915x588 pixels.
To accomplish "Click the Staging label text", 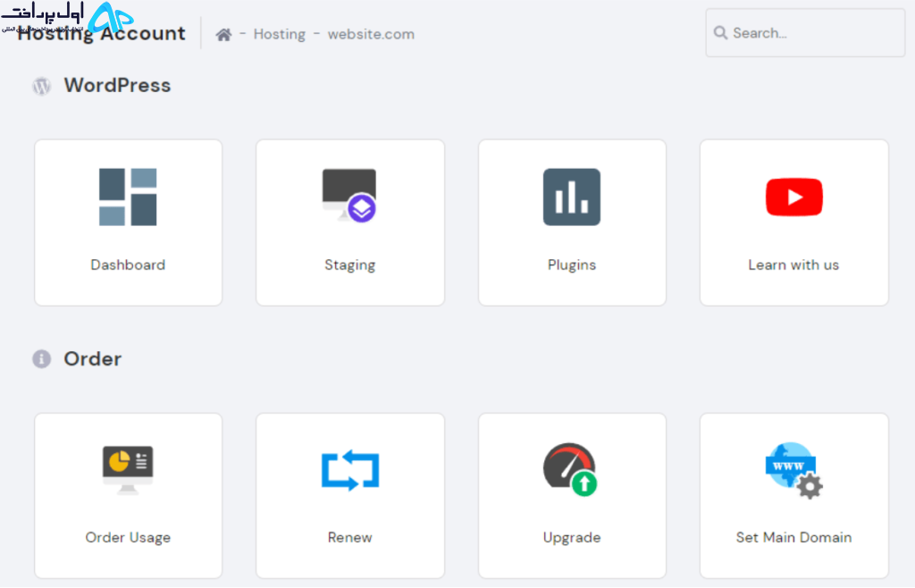I will 349,265.
